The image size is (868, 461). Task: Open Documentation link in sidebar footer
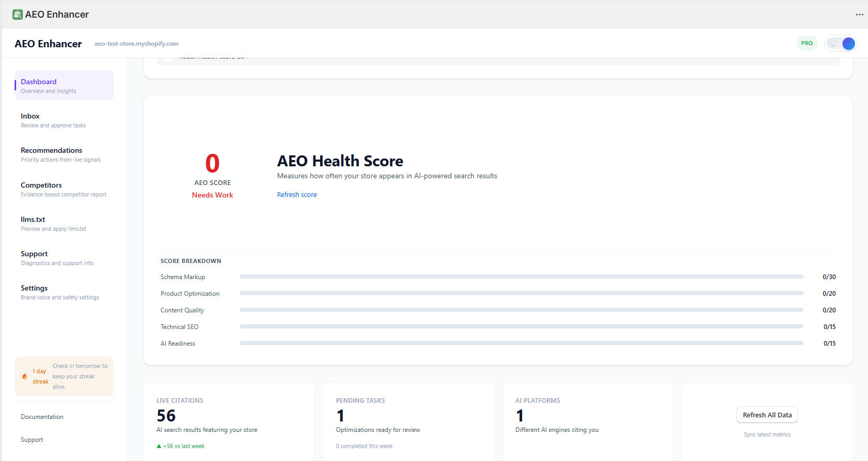click(42, 417)
